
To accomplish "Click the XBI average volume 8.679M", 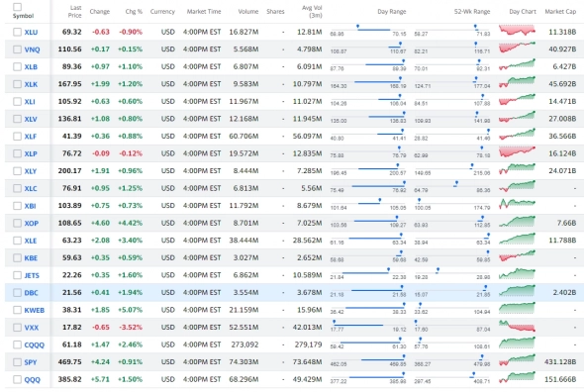I will pyautogui.click(x=309, y=205).
